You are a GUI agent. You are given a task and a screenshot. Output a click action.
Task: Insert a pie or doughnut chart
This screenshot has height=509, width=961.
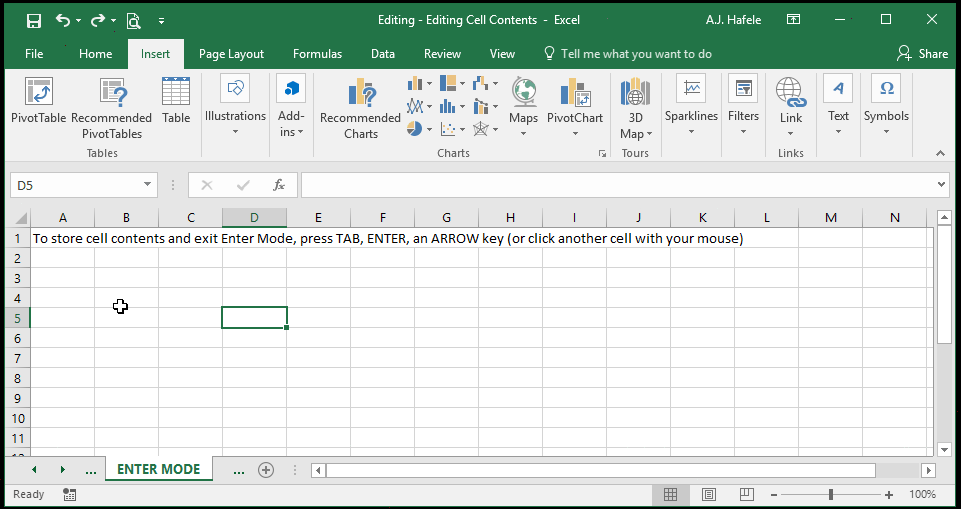(x=420, y=129)
